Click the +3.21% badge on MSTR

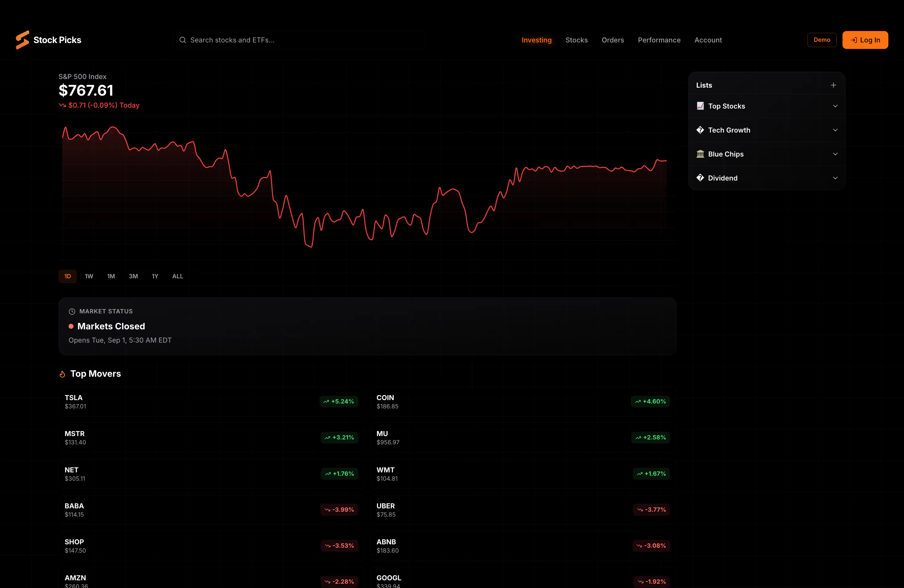339,438
